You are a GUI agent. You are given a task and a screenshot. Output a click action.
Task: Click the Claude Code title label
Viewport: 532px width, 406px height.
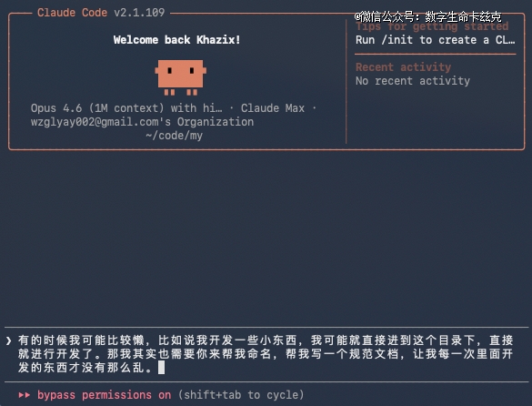pyautogui.click(x=72, y=13)
